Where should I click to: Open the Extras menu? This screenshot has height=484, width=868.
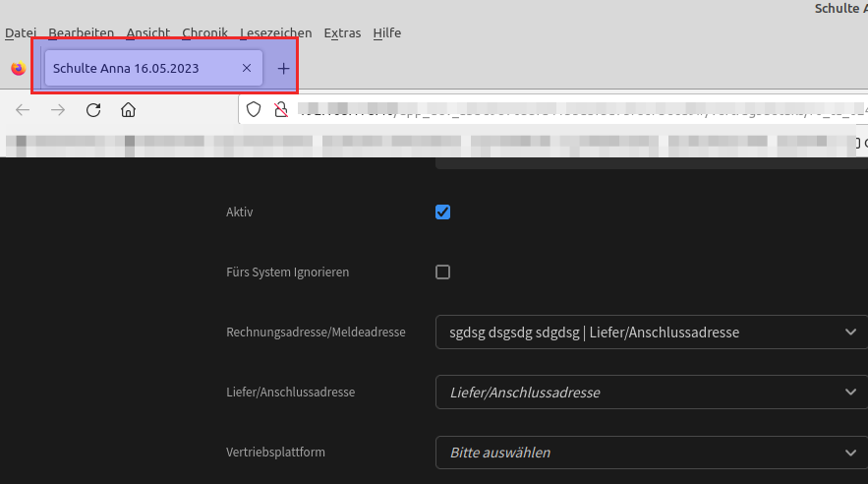tap(342, 33)
